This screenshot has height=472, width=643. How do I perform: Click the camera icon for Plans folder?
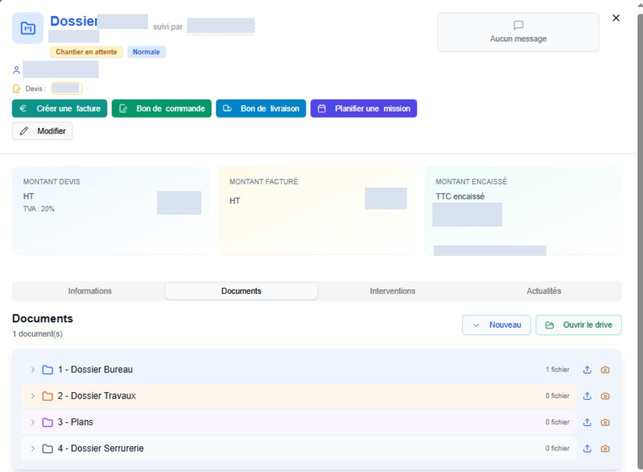point(605,422)
